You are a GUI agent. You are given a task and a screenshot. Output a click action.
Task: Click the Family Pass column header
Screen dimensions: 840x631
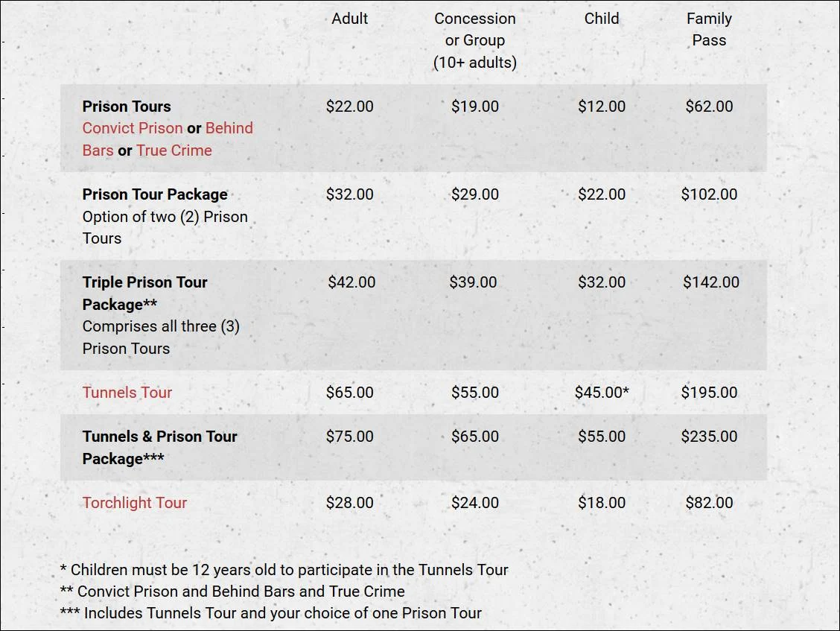tap(709, 29)
